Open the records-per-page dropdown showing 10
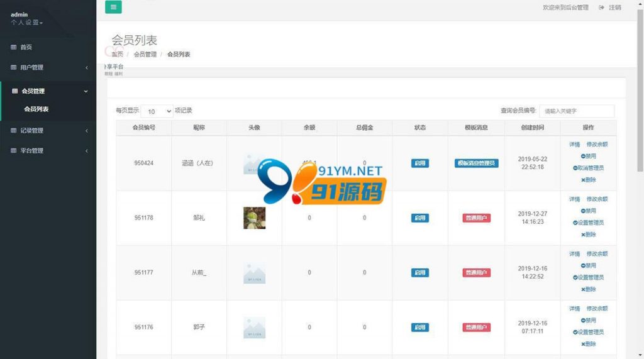Image resolution: width=644 pixels, height=359 pixels. pyautogui.click(x=157, y=111)
